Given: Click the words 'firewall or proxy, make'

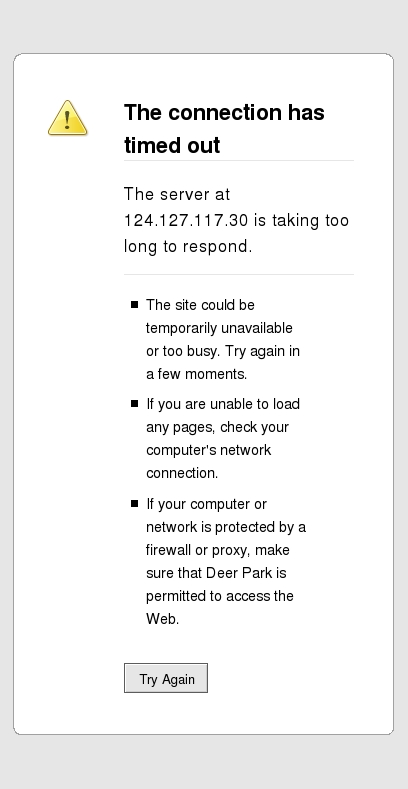Looking at the screenshot, I should point(218,550).
